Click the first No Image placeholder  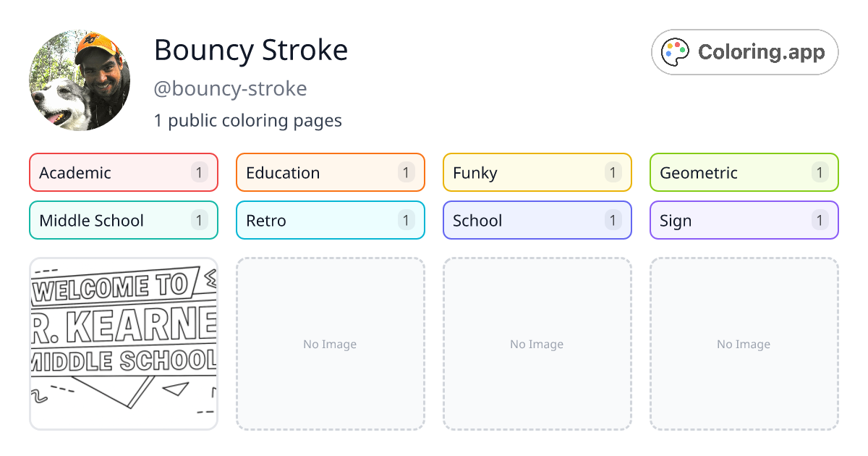click(330, 343)
